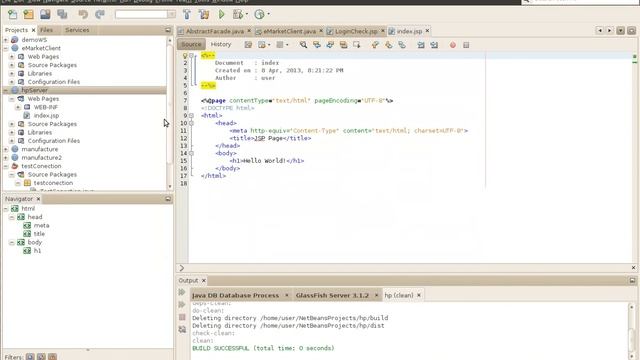This screenshot has height=360, width=640.
Task: Click the Debug Project icon
Action: (238, 15)
